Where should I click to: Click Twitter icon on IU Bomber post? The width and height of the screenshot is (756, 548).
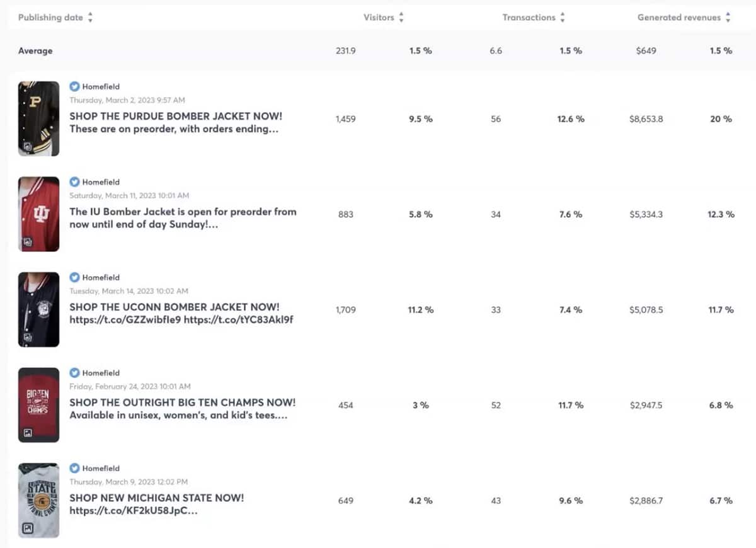[x=74, y=182]
